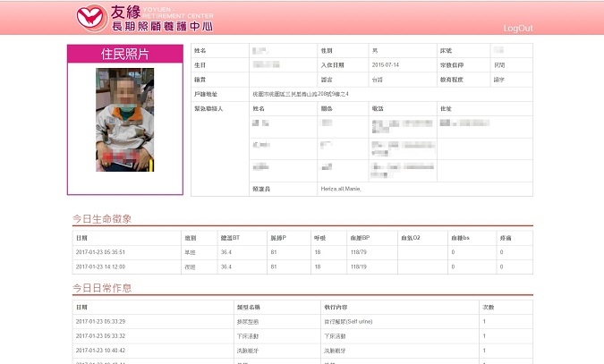Click the 次數 column header

click(488, 307)
